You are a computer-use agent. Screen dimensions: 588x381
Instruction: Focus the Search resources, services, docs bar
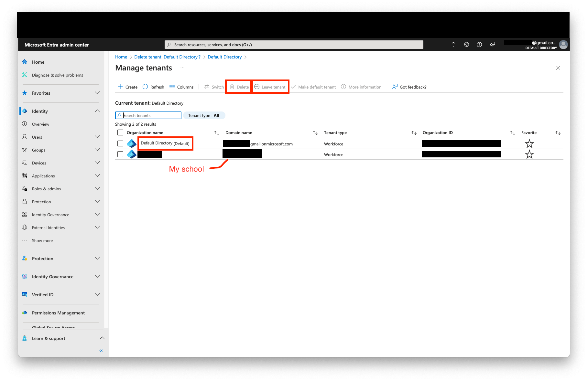[x=294, y=45]
